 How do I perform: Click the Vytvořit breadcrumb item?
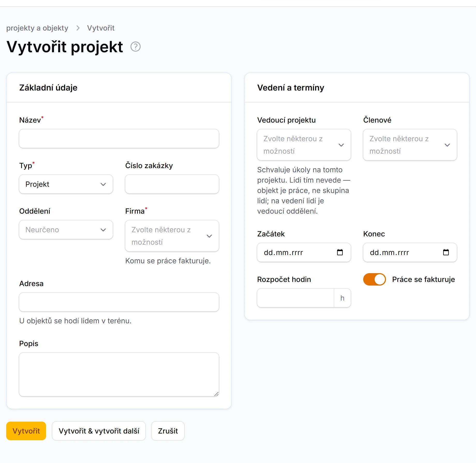[x=101, y=28]
